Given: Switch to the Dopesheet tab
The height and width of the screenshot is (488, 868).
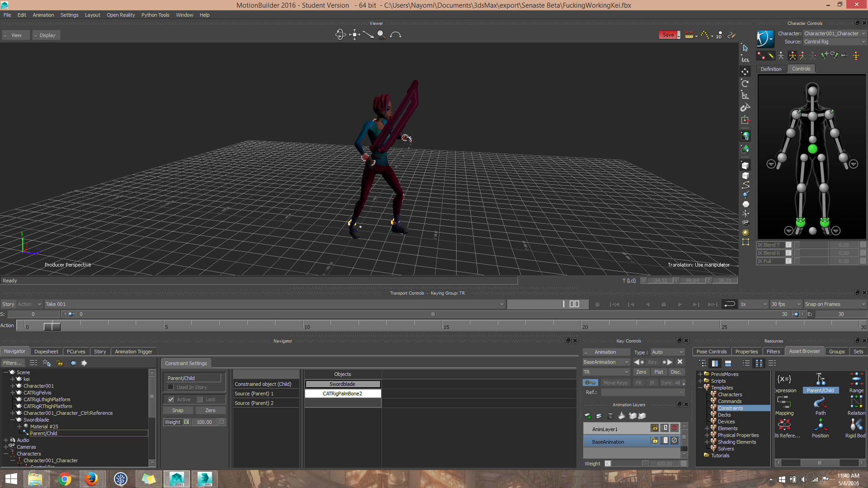Looking at the screenshot, I should point(46,352).
